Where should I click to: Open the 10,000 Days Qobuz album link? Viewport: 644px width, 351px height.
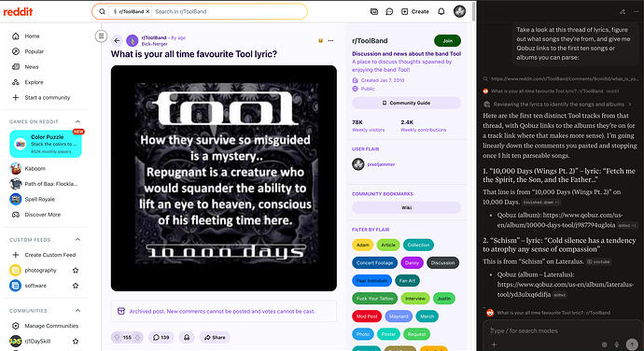pos(560,220)
